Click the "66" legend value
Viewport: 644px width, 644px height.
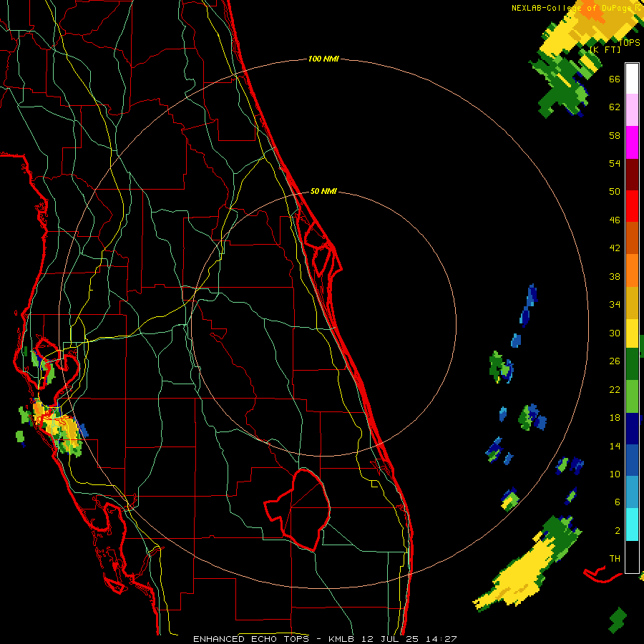(615, 79)
